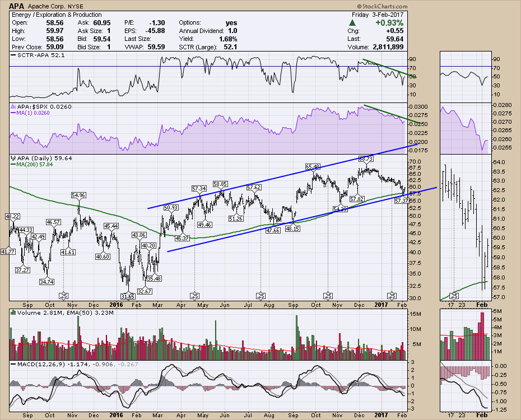Click the 'APA (Daily) 59.64' price legend
The width and height of the screenshot is (521, 420).
pos(41,158)
